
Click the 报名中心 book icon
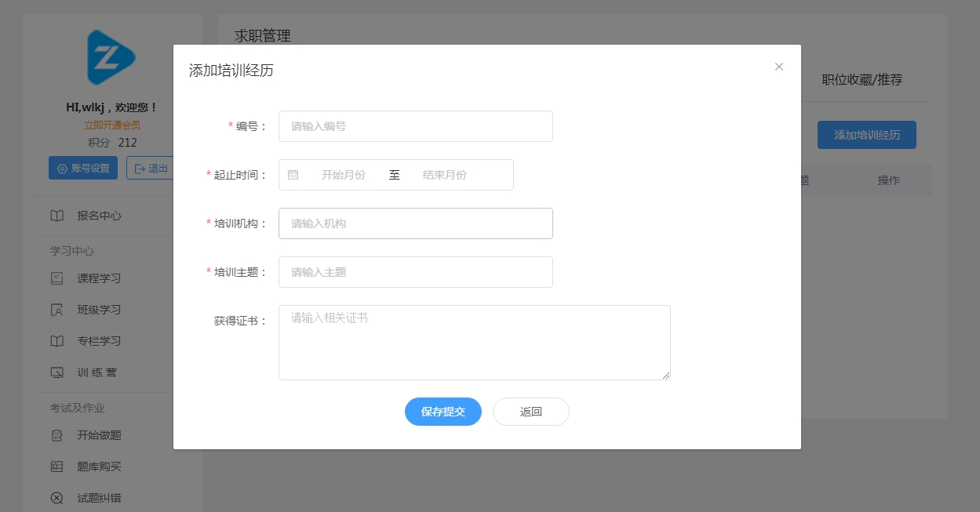(57, 216)
